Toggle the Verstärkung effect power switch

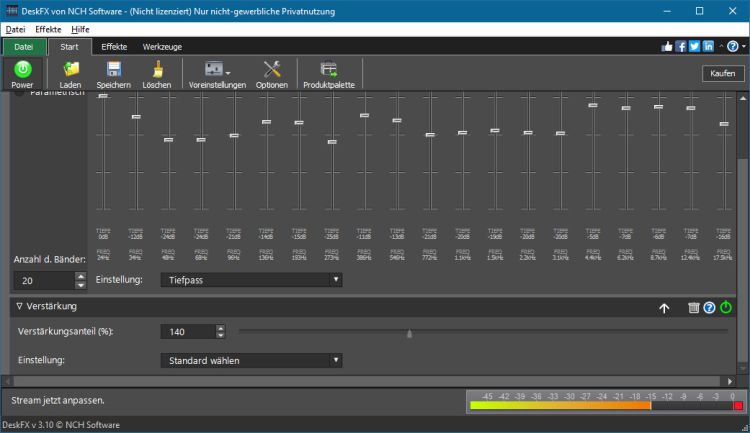(726, 308)
